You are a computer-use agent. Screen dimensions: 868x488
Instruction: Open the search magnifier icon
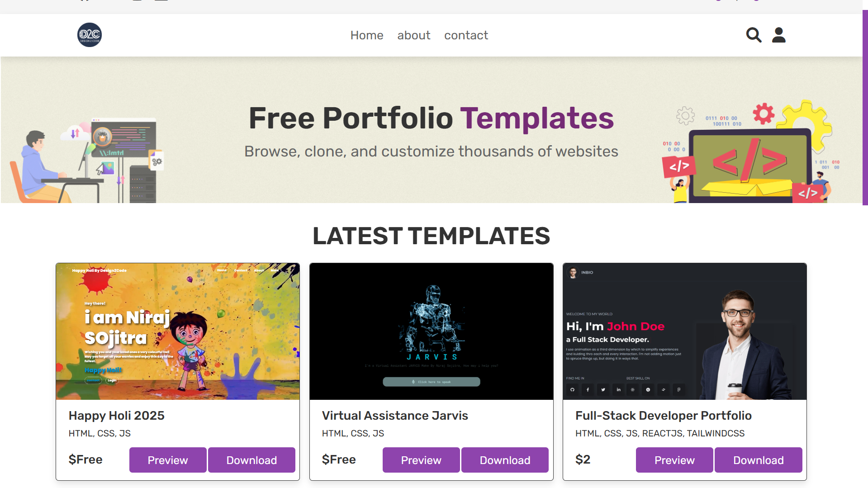tap(754, 35)
